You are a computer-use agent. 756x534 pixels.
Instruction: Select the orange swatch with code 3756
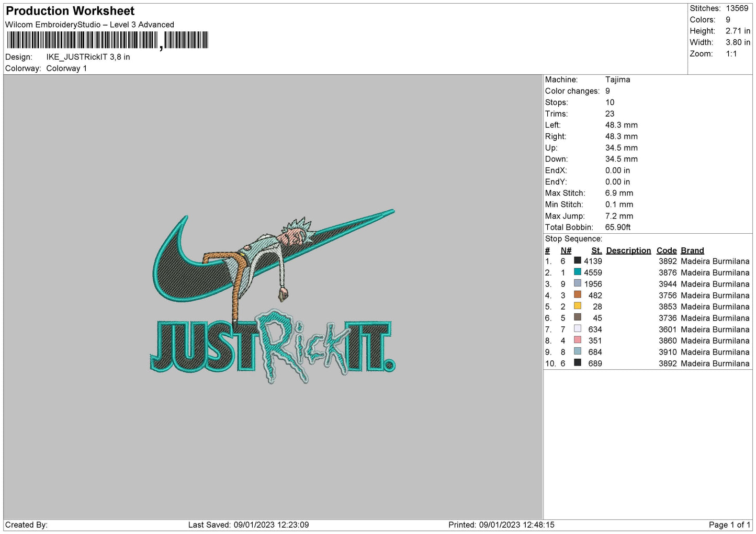point(577,294)
